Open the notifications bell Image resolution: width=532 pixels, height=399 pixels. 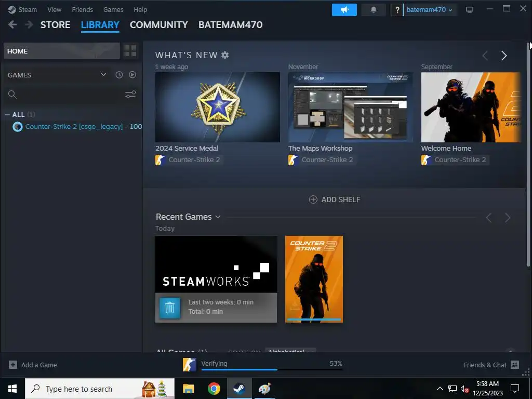pos(373,10)
